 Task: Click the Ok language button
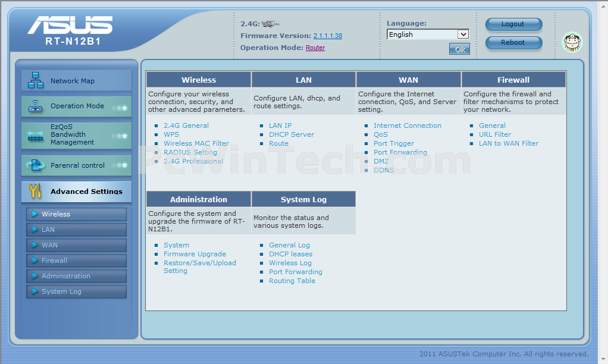(x=459, y=49)
